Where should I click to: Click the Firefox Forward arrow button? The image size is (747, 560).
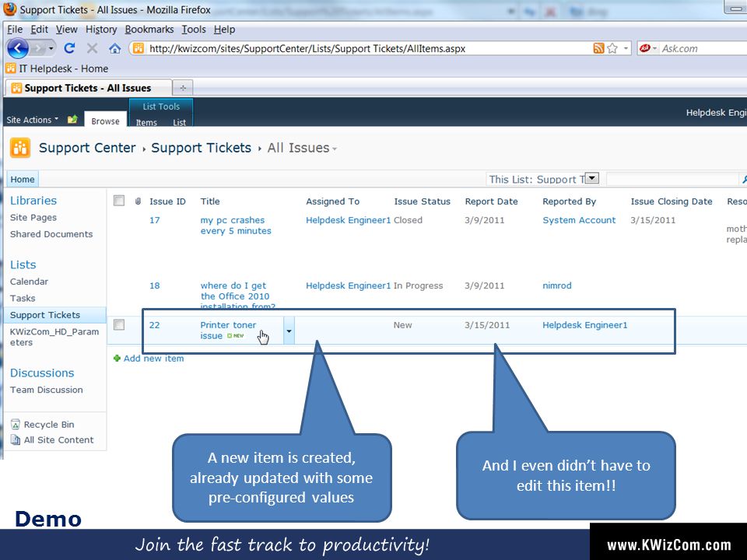coord(39,48)
